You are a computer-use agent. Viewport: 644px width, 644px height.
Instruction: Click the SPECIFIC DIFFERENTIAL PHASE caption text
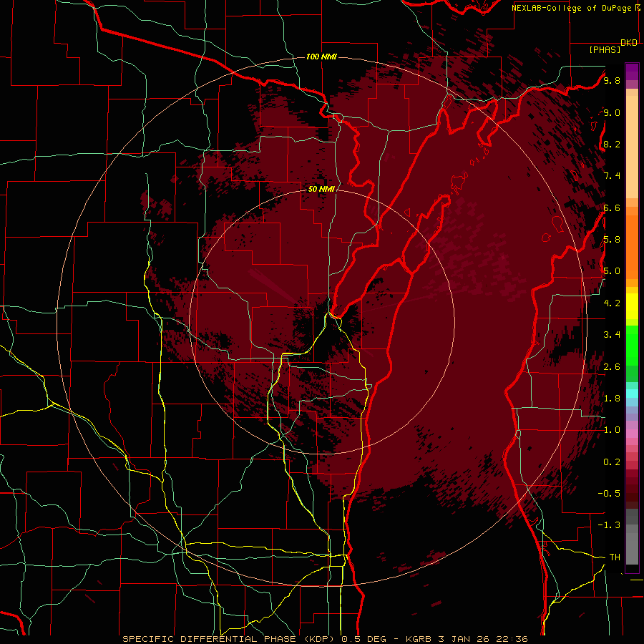[209, 639]
